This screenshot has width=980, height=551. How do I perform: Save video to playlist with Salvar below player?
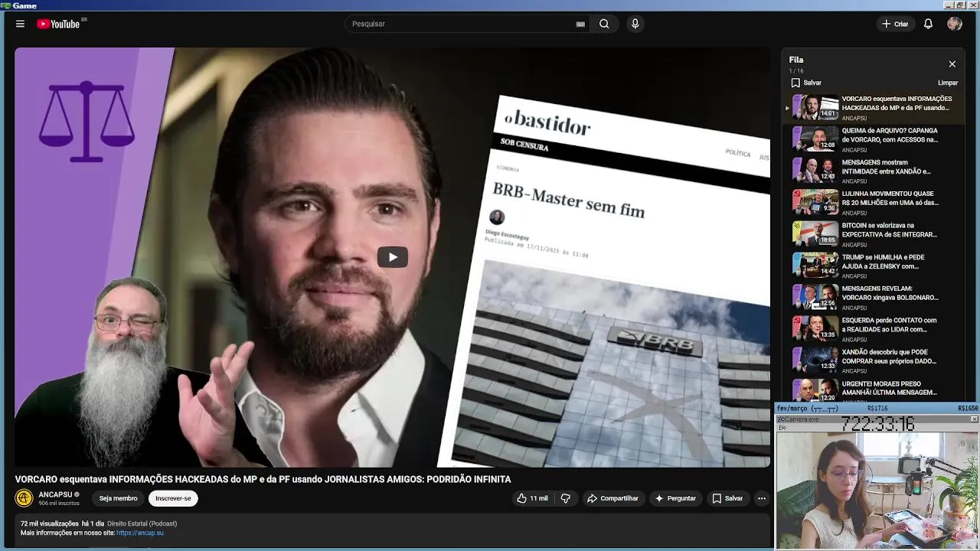tap(727, 498)
